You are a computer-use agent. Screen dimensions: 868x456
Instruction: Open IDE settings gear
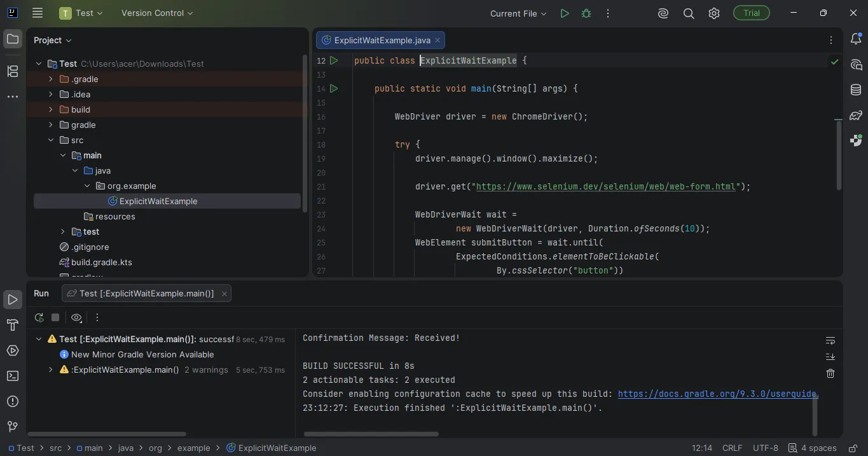coord(714,13)
